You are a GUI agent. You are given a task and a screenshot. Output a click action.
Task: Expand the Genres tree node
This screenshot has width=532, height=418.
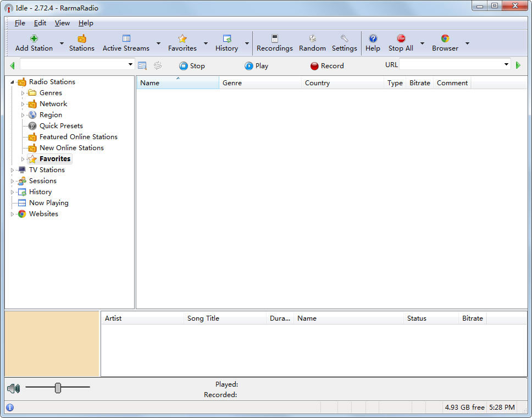[x=22, y=92]
